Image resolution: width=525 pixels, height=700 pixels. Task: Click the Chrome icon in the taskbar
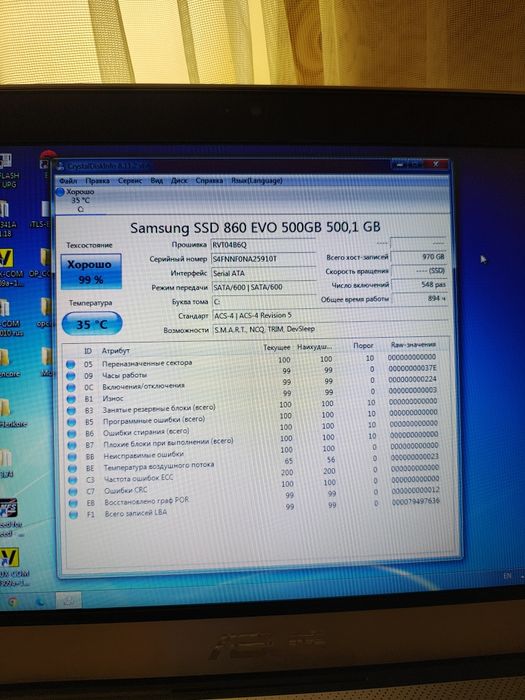tap(12, 602)
